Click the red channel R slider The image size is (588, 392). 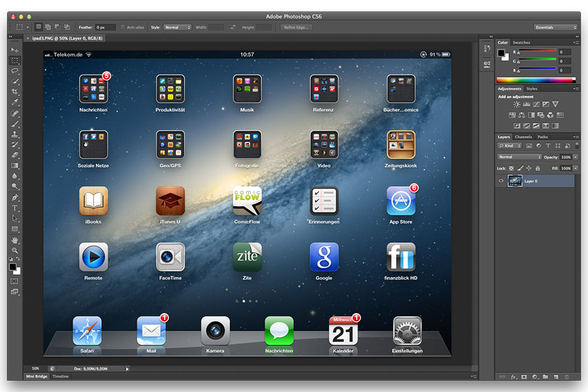click(536, 52)
